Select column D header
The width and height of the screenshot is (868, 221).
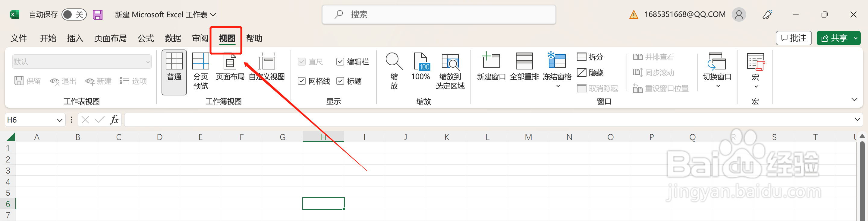(x=160, y=137)
